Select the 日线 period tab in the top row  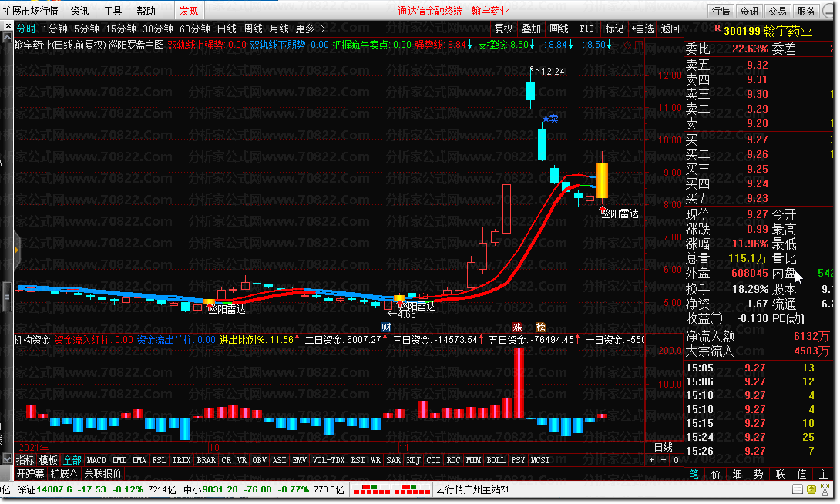[227, 29]
